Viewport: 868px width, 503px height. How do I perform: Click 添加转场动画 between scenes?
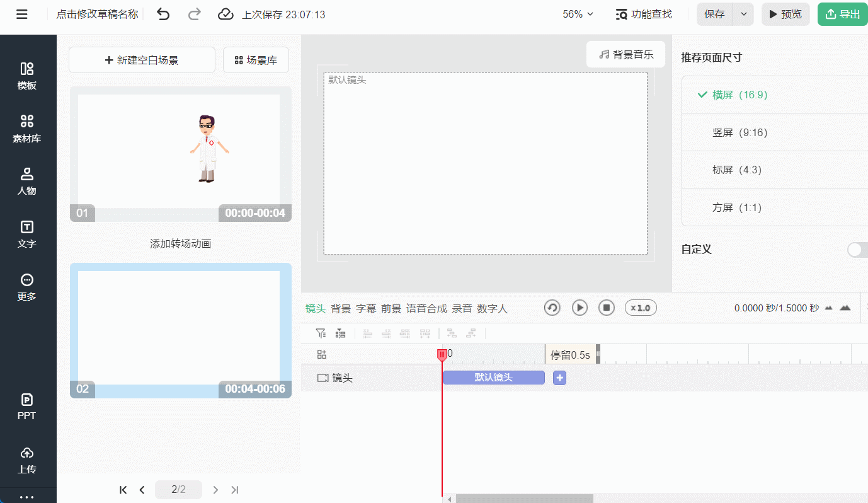point(180,243)
